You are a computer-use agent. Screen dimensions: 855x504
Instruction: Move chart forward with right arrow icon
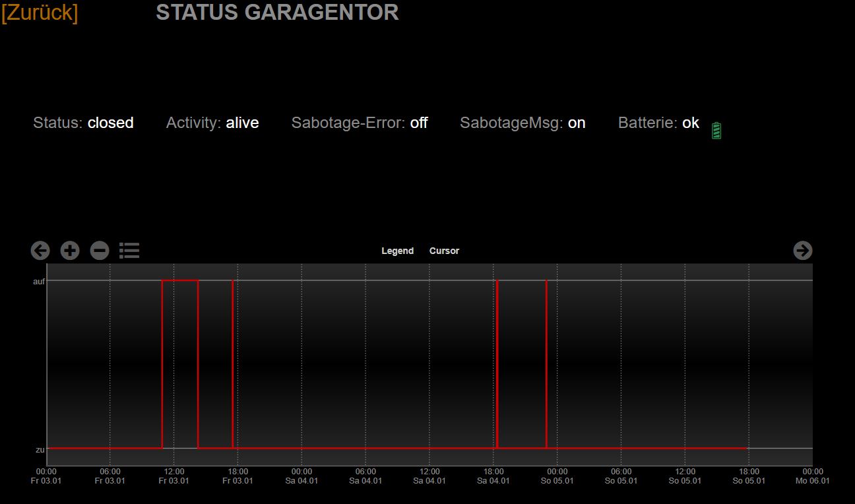click(802, 251)
